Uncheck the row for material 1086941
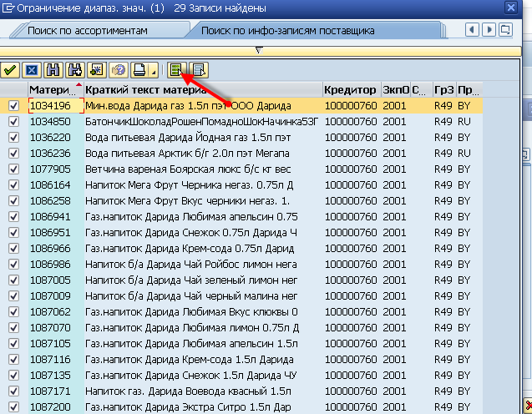 (13, 217)
